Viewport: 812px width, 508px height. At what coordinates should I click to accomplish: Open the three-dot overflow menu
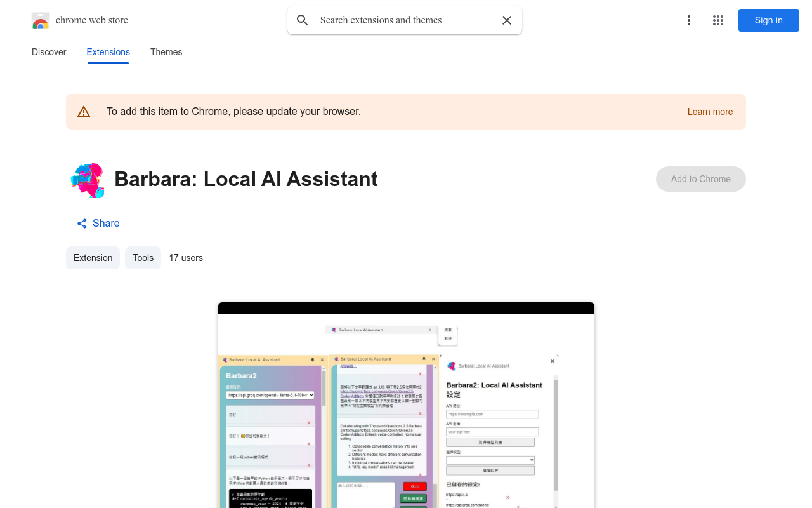tap(688, 20)
